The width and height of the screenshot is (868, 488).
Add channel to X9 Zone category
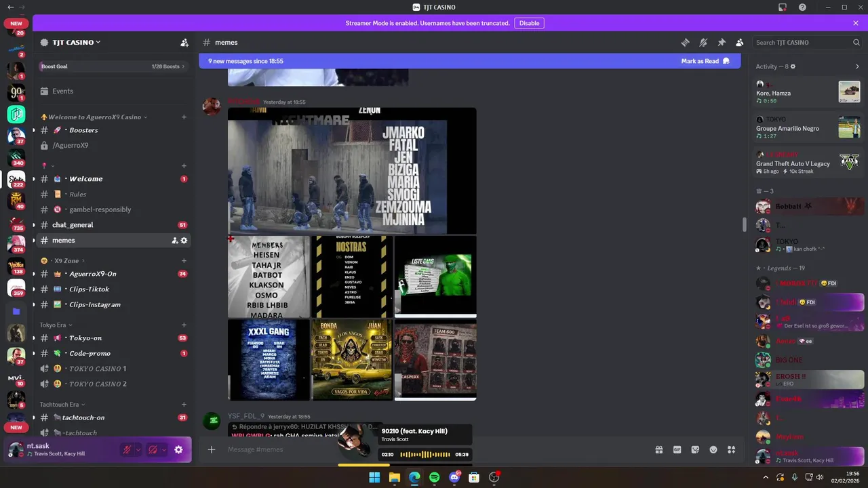point(184,260)
